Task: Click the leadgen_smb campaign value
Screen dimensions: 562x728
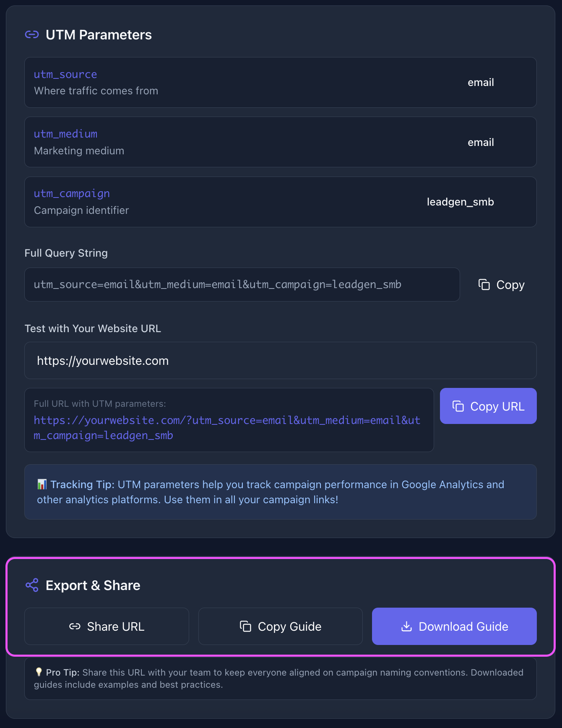Action: coord(460,202)
